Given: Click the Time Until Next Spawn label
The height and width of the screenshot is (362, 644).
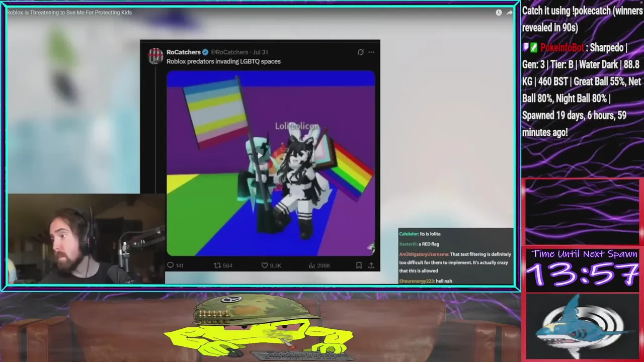Looking at the screenshot, I should (x=585, y=254).
